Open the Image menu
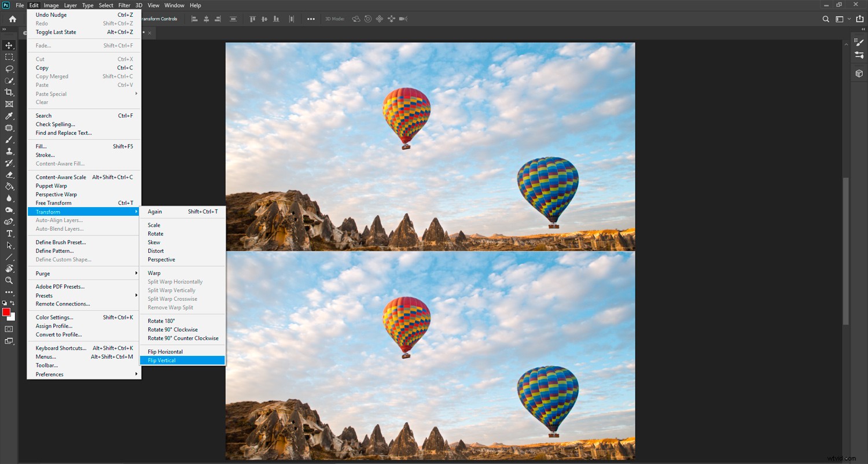This screenshot has width=868, height=464. [x=51, y=5]
